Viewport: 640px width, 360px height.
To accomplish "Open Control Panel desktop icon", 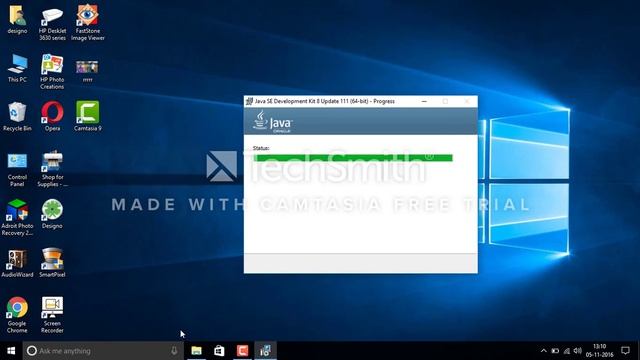I will click(x=17, y=169).
